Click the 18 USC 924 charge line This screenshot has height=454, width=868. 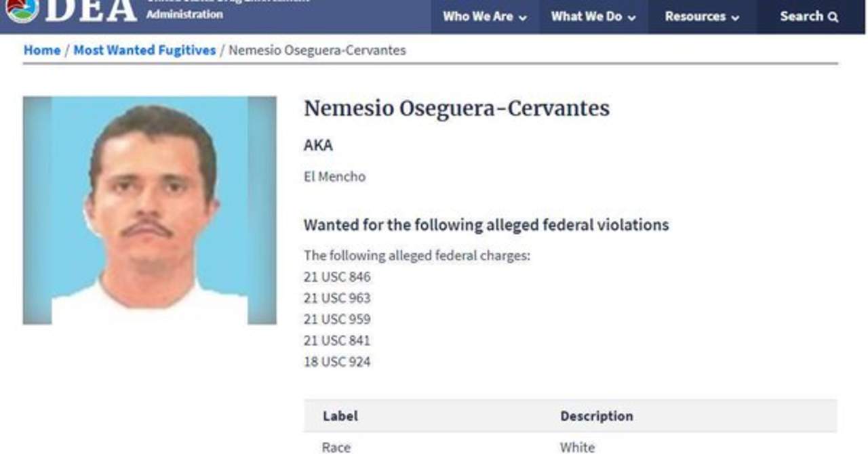pos(337,362)
